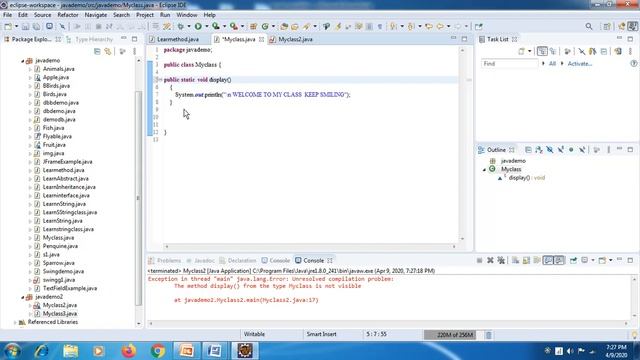
Task: Click Task List help question icon
Action: click(x=634, y=64)
